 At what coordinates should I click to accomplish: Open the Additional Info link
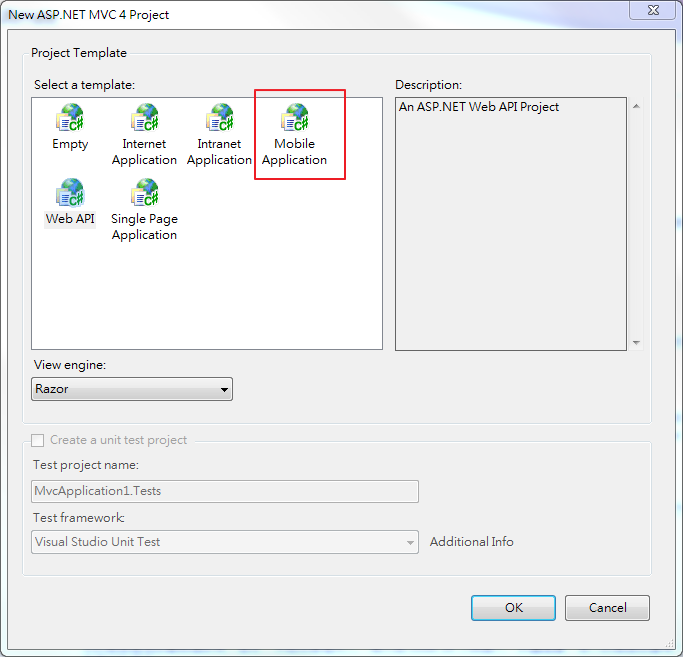point(472,542)
